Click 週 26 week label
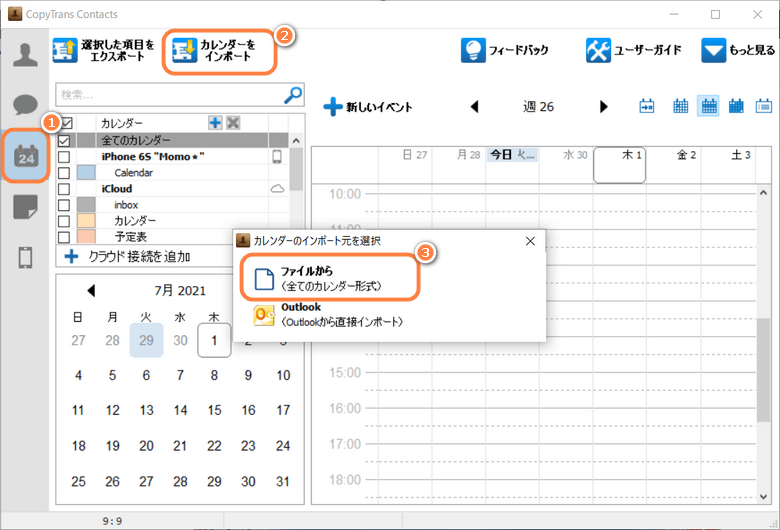This screenshot has height=530, width=780. (x=539, y=106)
